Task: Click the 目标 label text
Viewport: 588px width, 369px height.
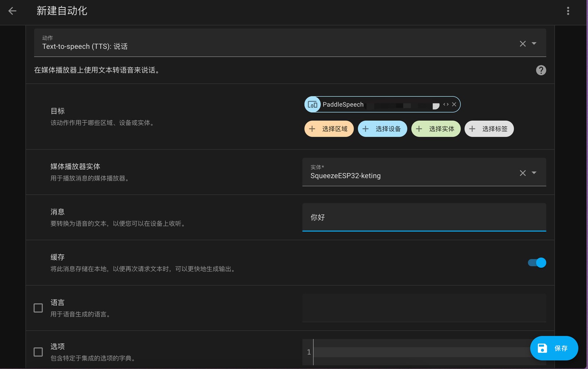Action: pyautogui.click(x=58, y=111)
